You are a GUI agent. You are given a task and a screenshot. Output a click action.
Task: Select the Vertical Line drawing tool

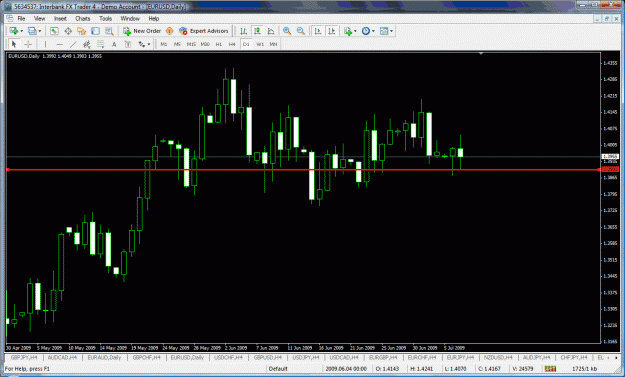[x=45, y=44]
